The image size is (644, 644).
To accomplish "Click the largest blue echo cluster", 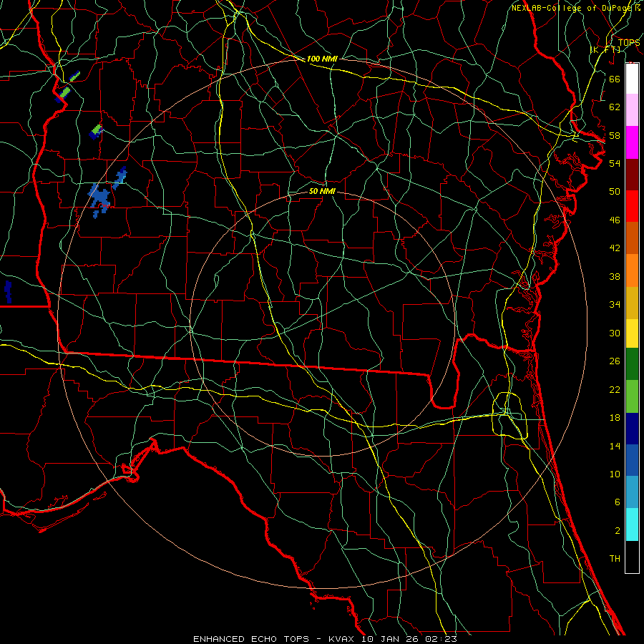I will coord(99,199).
